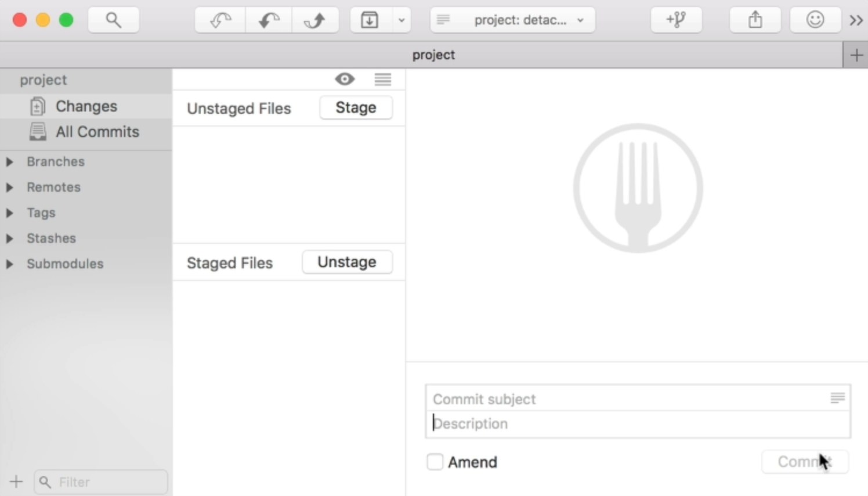
Task: Open the stash dropdown arrow
Action: point(402,20)
